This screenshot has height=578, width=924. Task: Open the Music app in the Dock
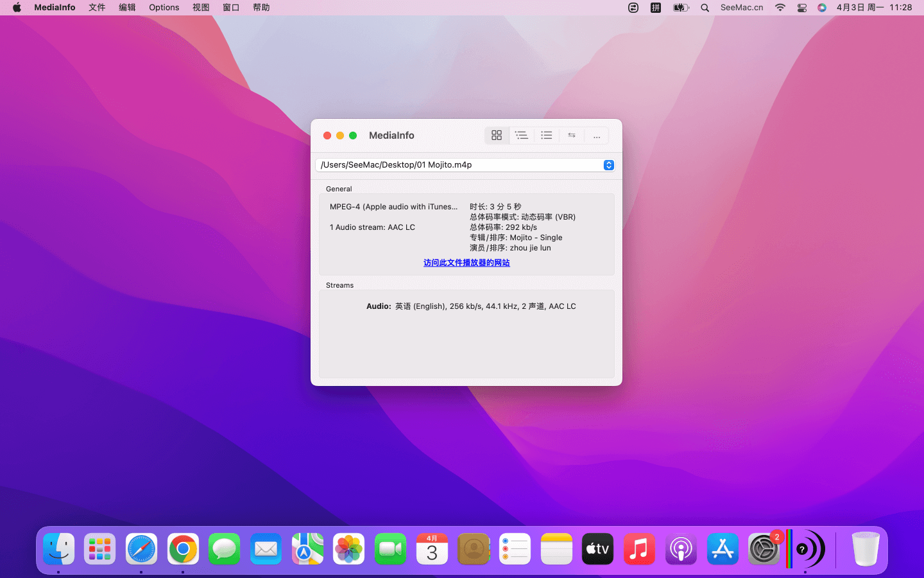[x=639, y=549]
